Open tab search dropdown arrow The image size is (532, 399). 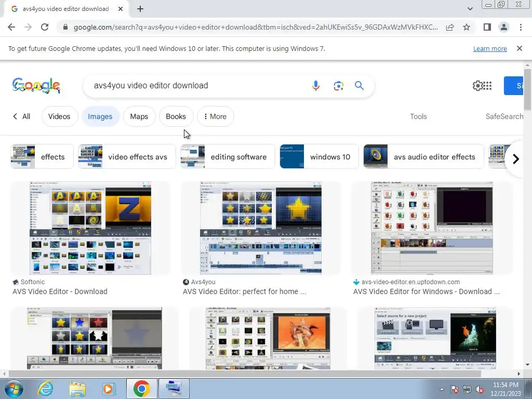point(470,9)
